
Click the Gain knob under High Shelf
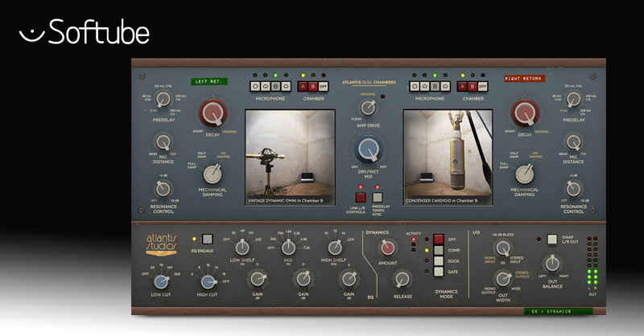[x=349, y=280]
